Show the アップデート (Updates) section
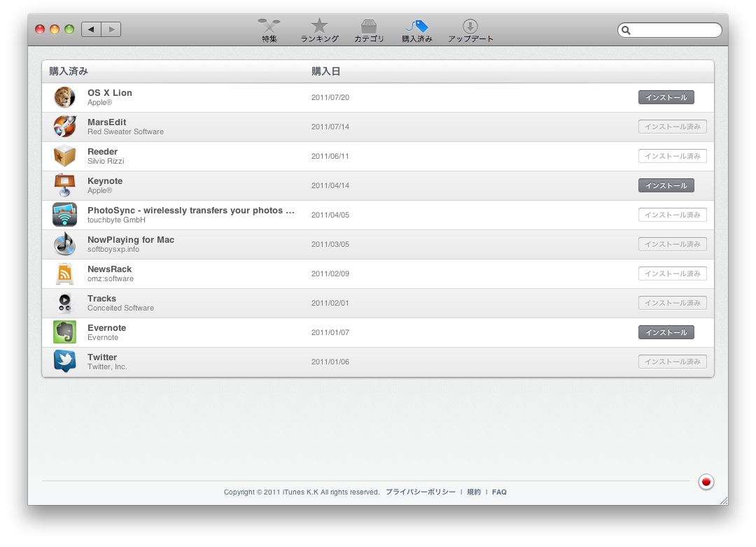Image resolution: width=756 pixels, height=547 pixels. pos(470,31)
